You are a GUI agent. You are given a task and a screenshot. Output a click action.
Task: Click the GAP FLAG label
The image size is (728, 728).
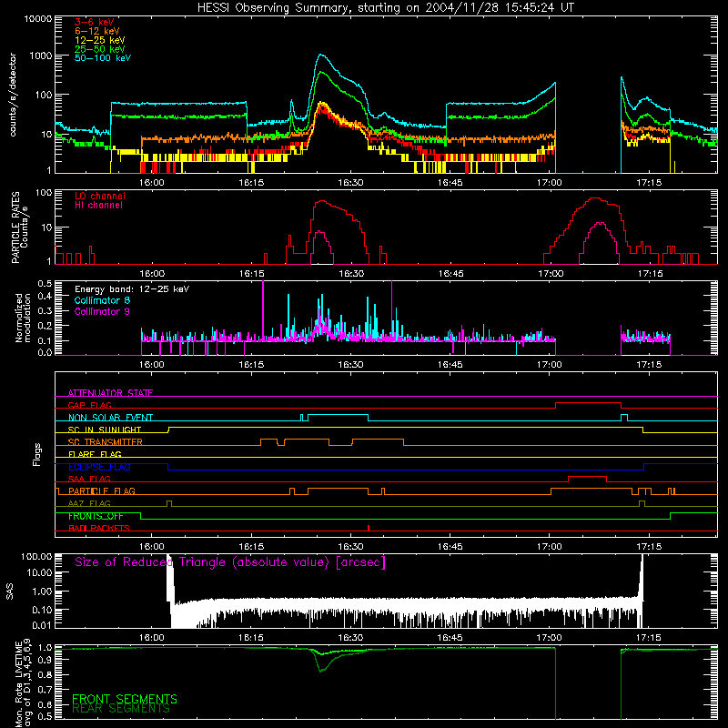point(89,405)
